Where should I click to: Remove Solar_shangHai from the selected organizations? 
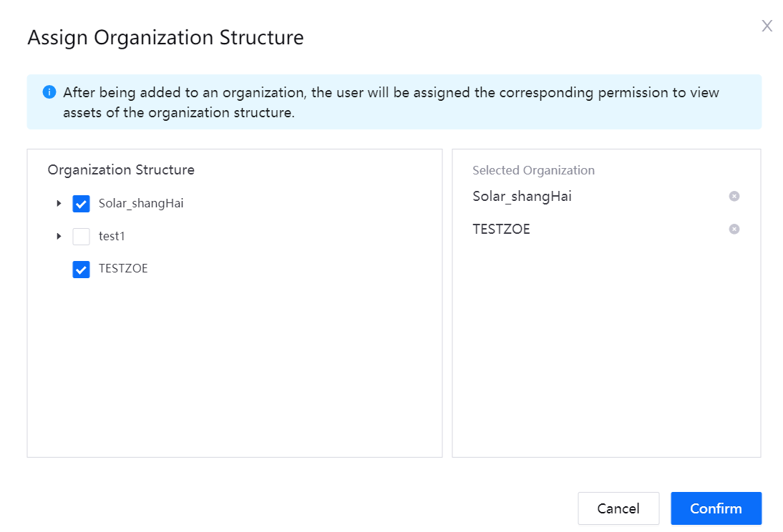pos(734,197)
